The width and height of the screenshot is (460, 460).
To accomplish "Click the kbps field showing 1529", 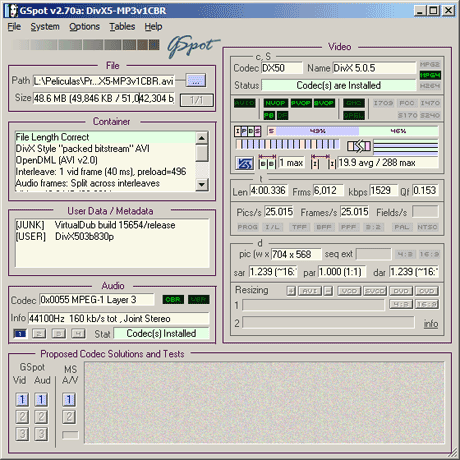I will (383, 191).
